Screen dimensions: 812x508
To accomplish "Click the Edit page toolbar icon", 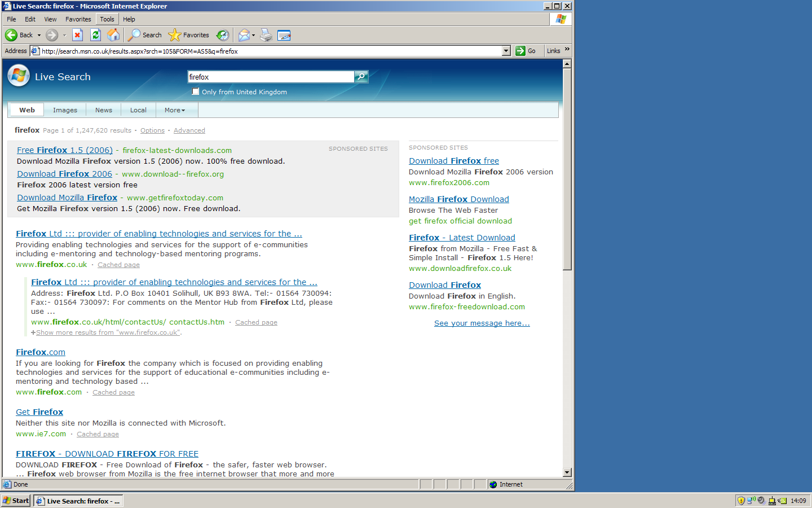I will (284, 35).
